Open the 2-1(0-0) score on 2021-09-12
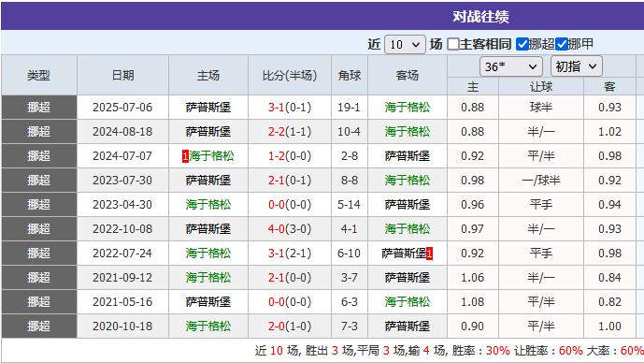The height and width of the screenshot is (363, 644). point(290,278)
